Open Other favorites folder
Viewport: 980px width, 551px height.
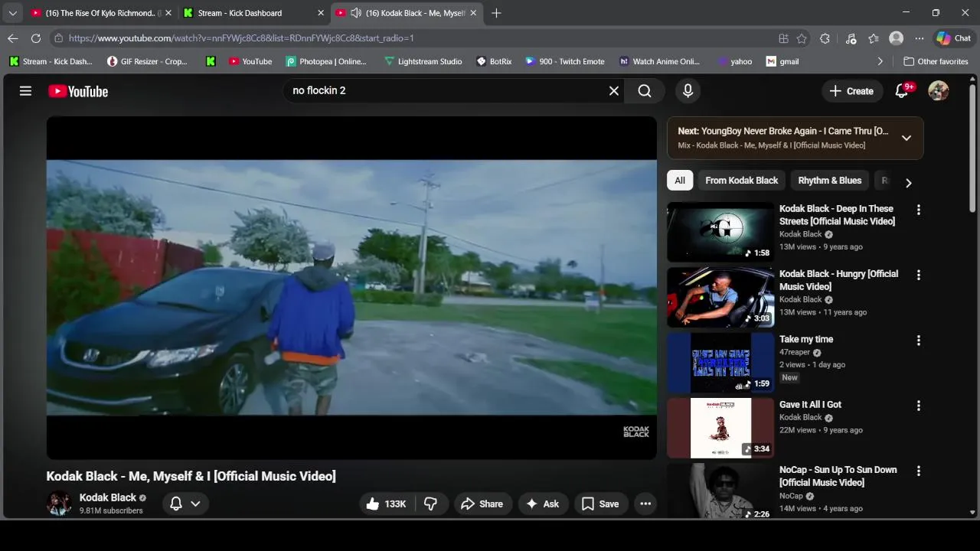coord(936,61)
